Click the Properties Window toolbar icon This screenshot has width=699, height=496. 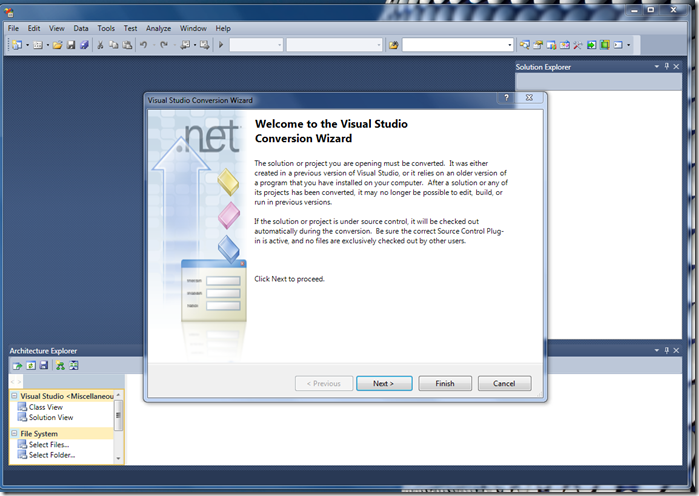[538, 45]
